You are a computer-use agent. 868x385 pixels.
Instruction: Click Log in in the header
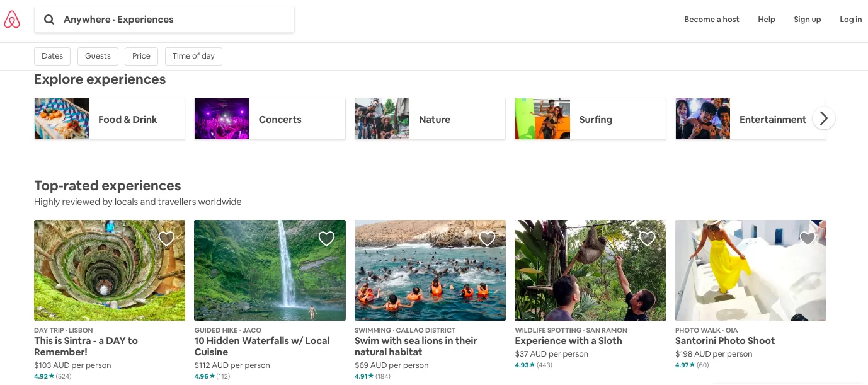(x=850, y=20)
